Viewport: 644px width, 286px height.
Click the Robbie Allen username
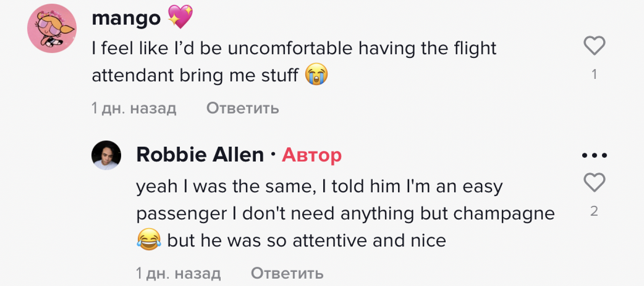[200, 155]
